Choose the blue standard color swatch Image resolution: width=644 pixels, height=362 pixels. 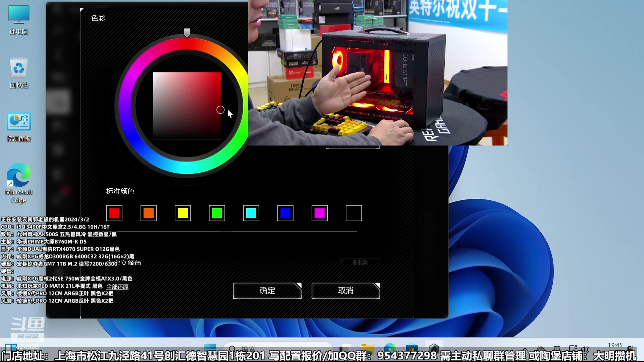[285, 213]
